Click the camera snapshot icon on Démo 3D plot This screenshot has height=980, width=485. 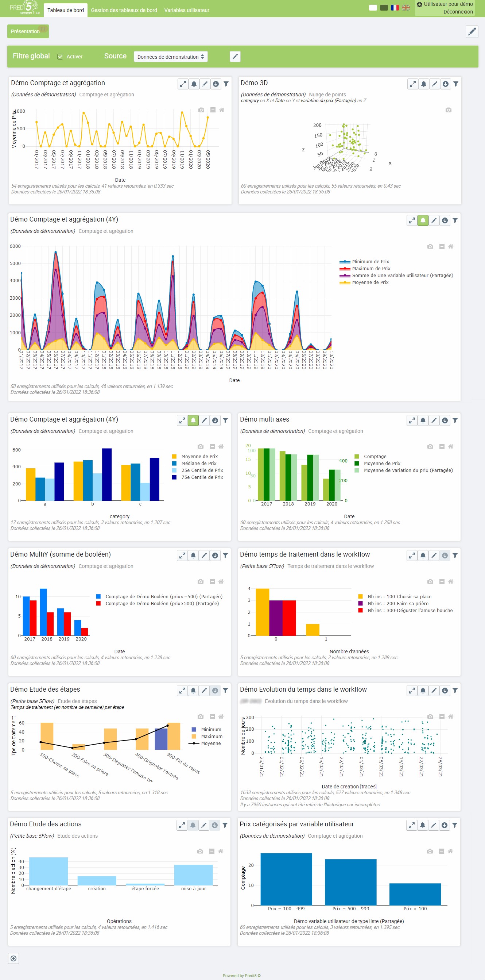click(449, 110)
